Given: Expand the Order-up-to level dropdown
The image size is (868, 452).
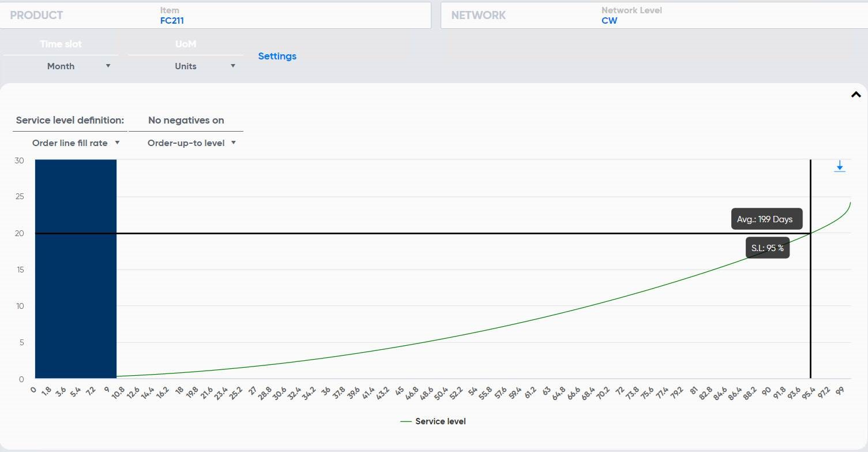Looking at the screenshot, I should 191,143.
